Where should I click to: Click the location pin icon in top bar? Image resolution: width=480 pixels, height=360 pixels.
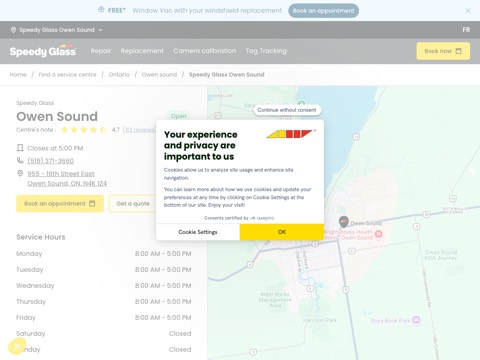coord(13,30)
